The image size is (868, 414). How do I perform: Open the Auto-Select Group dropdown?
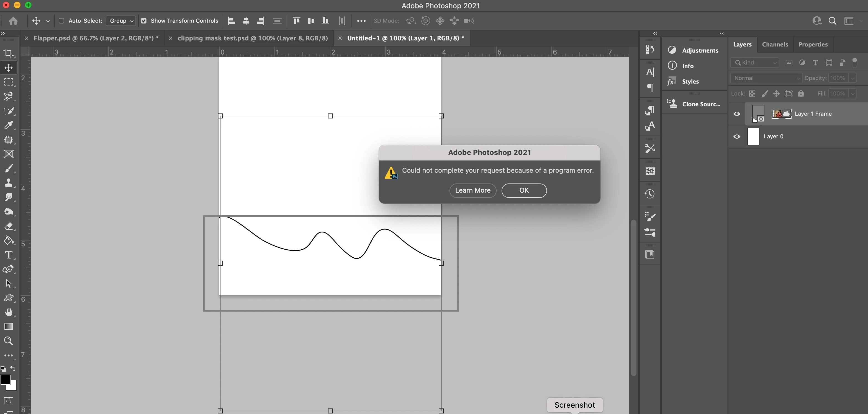tap(121, 21)
